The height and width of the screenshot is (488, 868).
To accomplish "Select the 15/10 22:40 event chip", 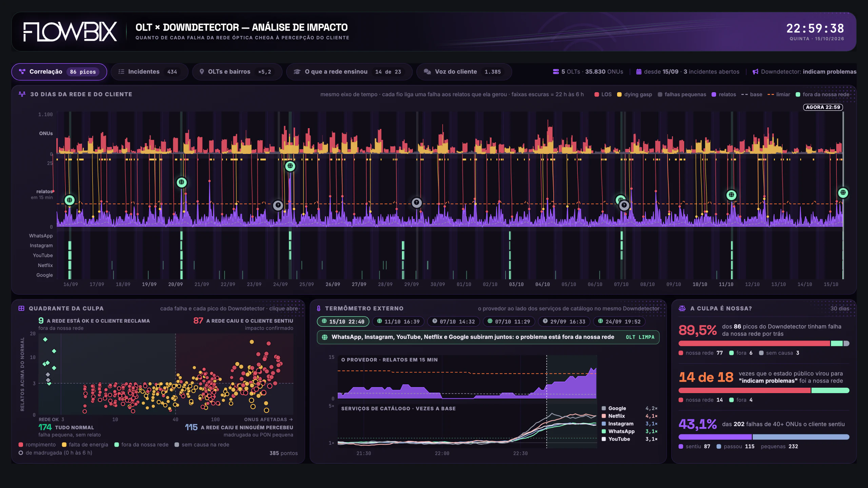I will click(343, 322).
